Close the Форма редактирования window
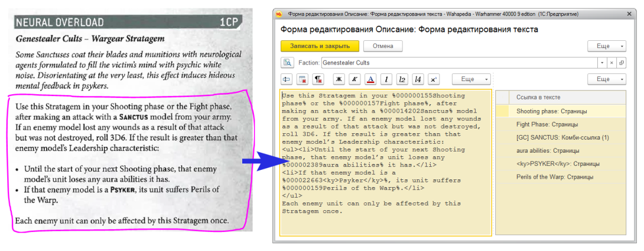The image size is (644, 251). (x=629, y=14)
